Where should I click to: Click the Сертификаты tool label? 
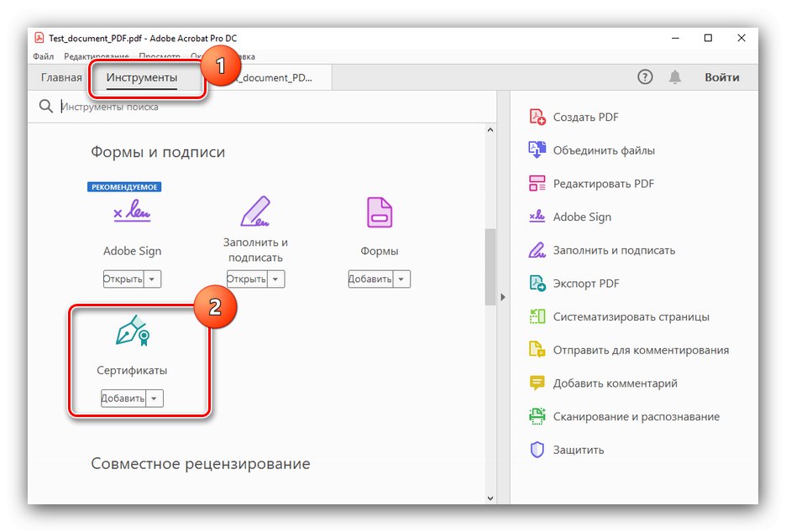click(x=132, y=370)
